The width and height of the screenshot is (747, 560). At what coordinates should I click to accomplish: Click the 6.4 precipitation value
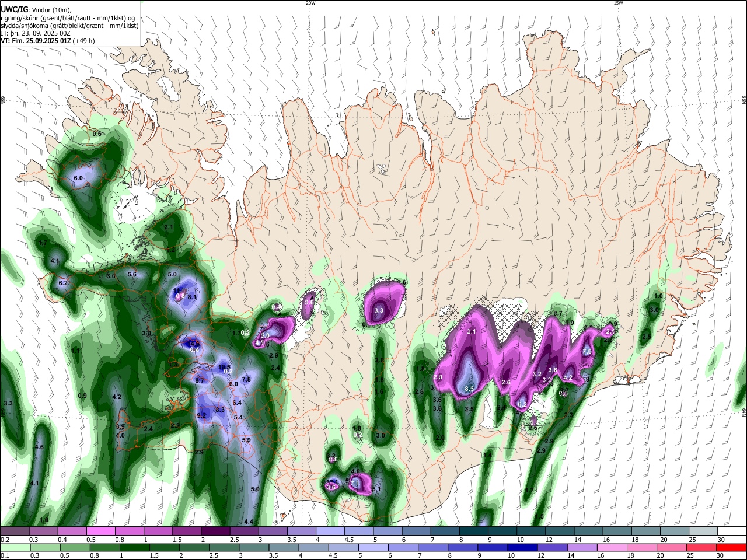(237, 402)
